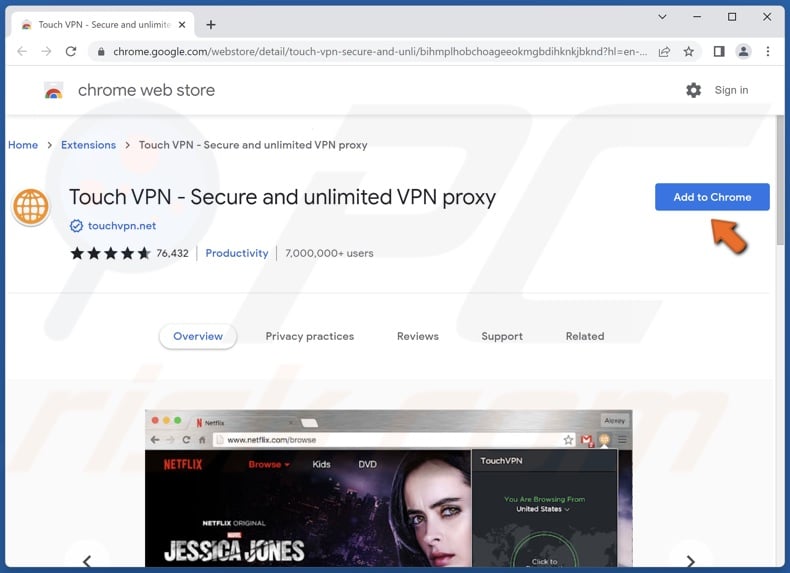Click the 7,000,000+ users text
This screenshot has width=790, height=573.
point(329,253)
